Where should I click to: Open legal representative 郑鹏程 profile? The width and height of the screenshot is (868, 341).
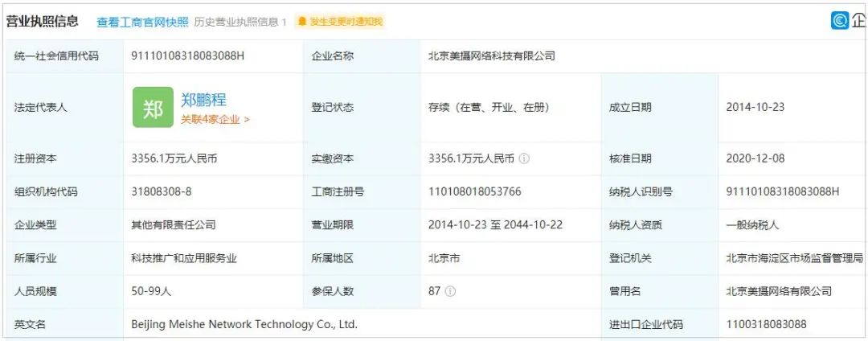click(x=203, y=100)
